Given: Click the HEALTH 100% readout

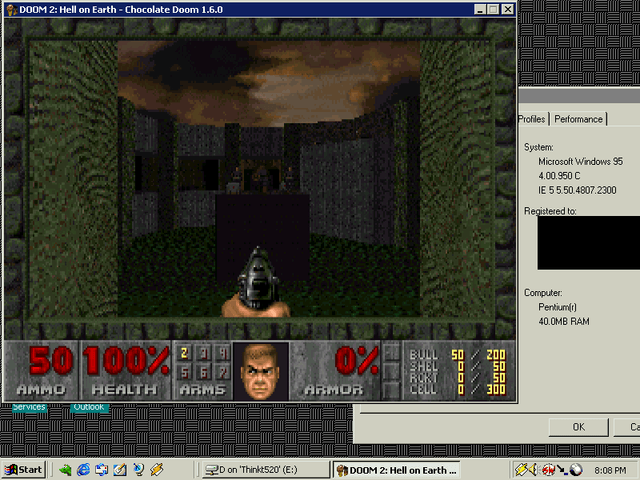Looking at the screenshot, I should pos(126,360).
